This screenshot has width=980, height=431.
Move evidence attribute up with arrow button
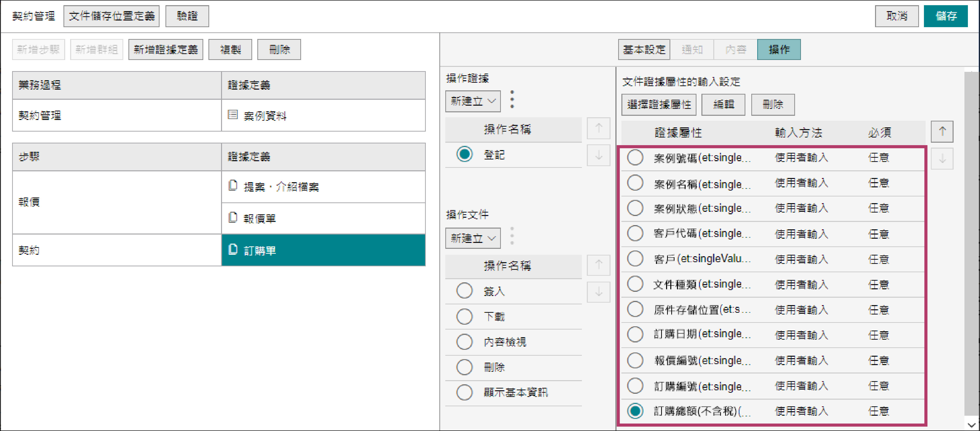click(x=942, y=132)
